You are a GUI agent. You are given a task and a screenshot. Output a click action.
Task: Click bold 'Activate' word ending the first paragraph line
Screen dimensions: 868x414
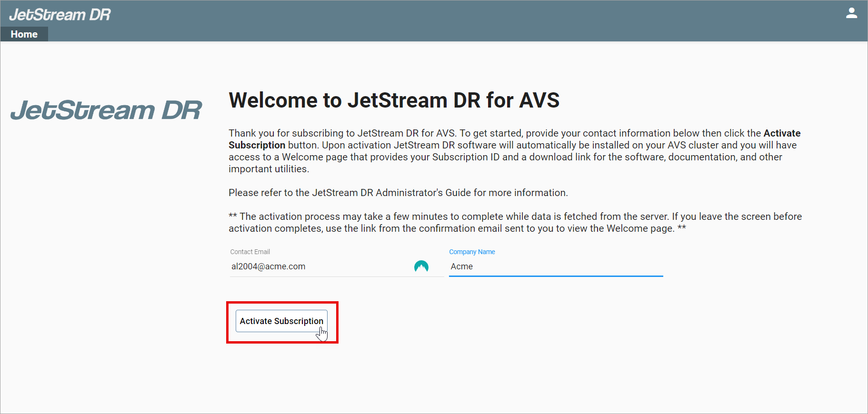(x=782, y=133)
